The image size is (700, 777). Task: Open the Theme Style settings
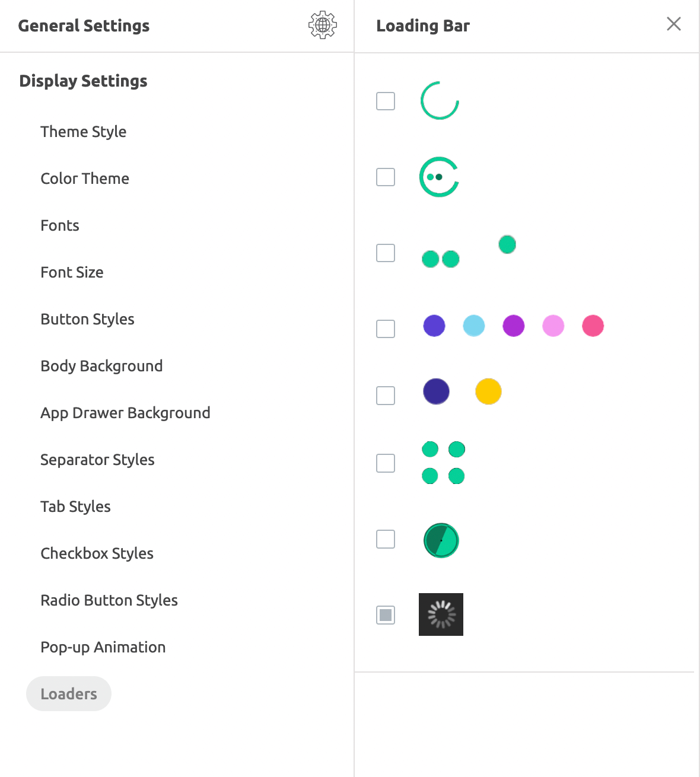click(x=84, y=132)
